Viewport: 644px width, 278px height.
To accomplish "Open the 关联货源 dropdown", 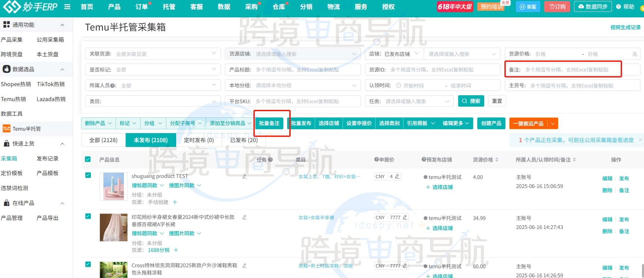I will (x=153, y=54).
